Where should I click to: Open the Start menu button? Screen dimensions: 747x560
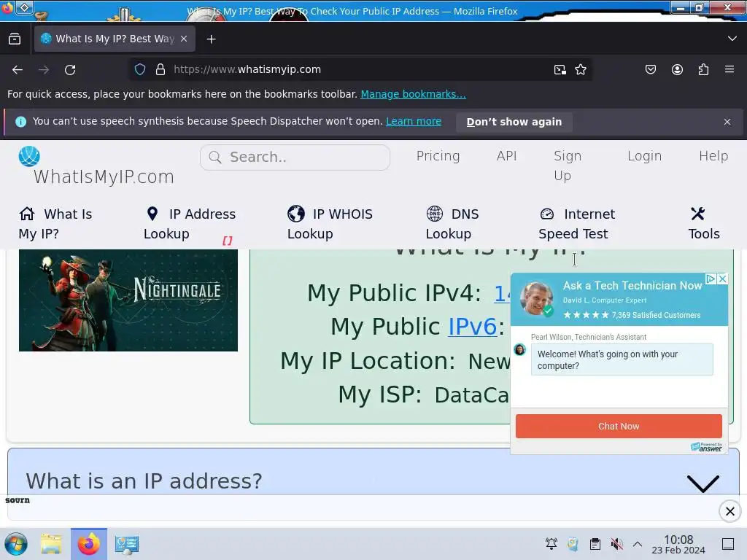click(16, 544)
